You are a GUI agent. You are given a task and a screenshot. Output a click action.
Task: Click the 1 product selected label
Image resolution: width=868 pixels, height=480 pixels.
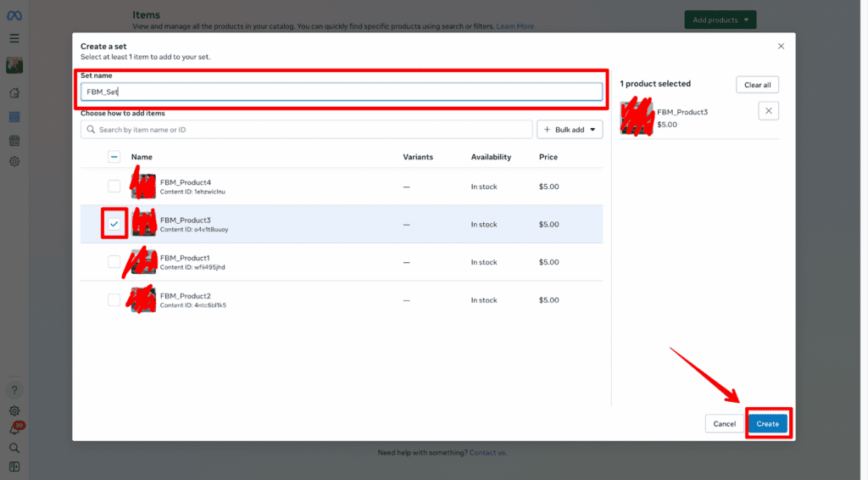click(x=655, y=84)
